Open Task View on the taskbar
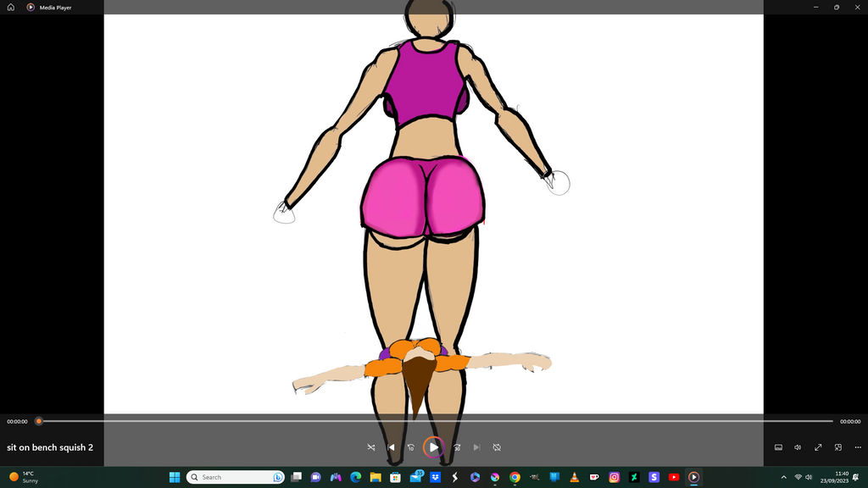Screen dimensions: 868x488 (296, 477)
